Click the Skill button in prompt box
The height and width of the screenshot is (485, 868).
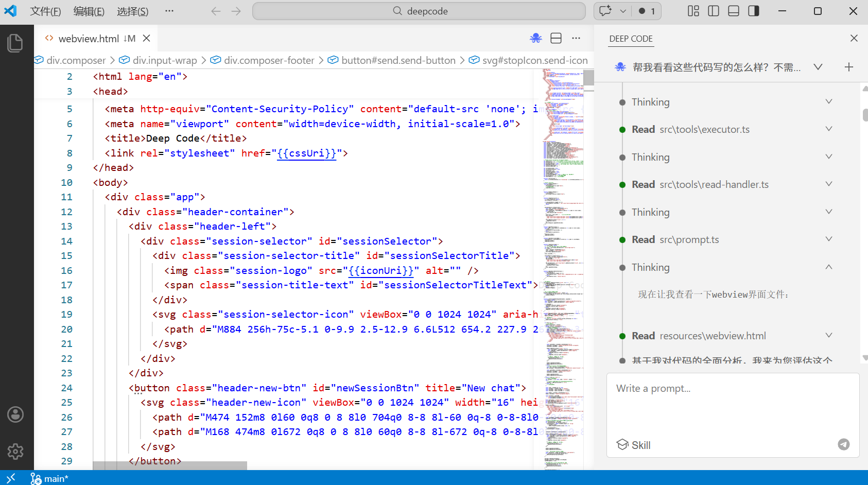(634, 445)
